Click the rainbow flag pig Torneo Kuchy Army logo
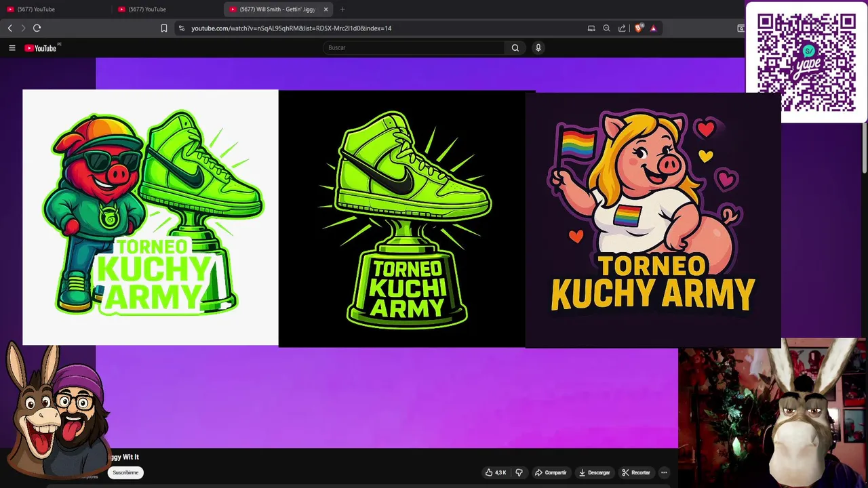 point(652,220)
